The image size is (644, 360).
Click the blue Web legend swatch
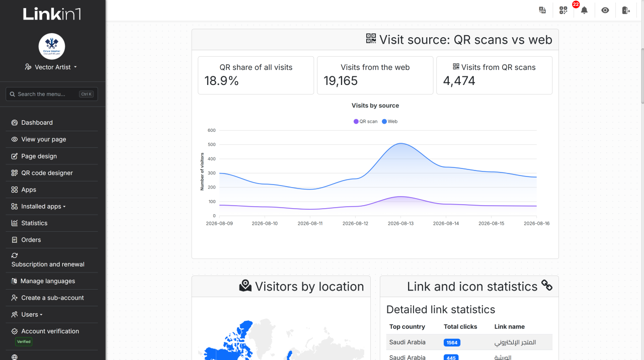click(384, 121)
